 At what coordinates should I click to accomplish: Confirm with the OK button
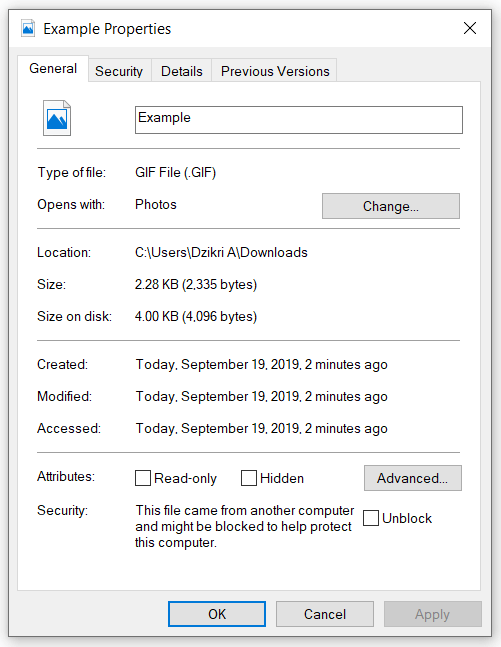(x=217, y=614)
